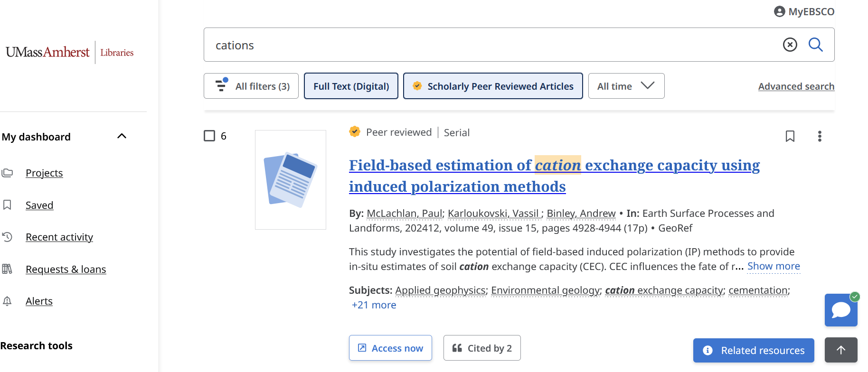The image size is (868, 372).
Task: Open the All time date dropdown
Action: (625, 86)
